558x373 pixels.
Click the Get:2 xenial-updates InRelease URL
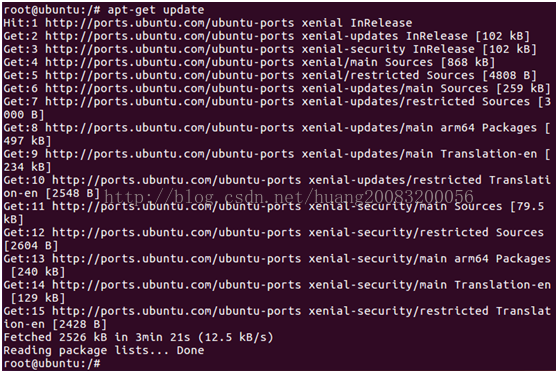[x=170, y=36]
